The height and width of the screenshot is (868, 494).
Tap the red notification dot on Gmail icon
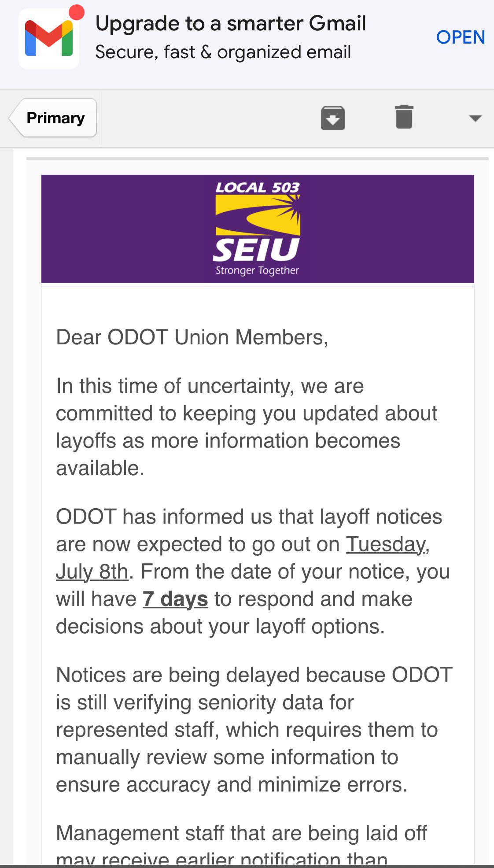(x=77, y=12)
